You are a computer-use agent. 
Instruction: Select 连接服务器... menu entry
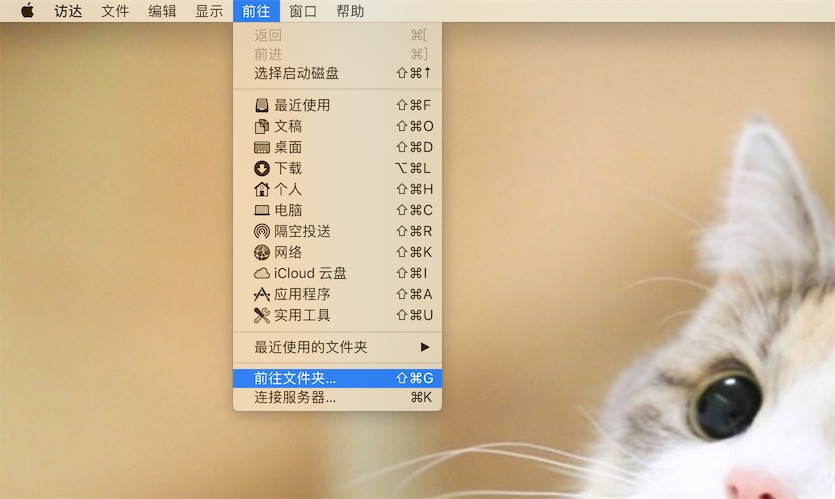pos(337,397)
